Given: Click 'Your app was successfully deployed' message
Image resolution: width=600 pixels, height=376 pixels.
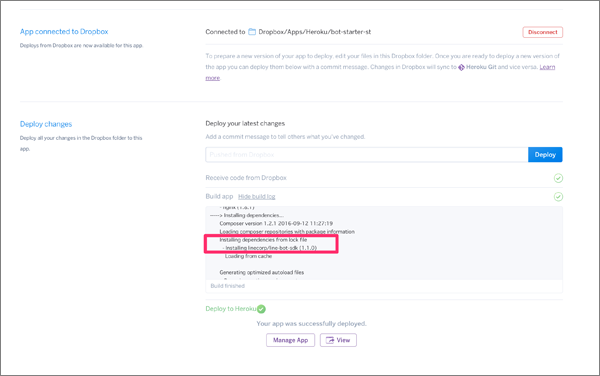Looking at the screenshot, I should point(311,324).
